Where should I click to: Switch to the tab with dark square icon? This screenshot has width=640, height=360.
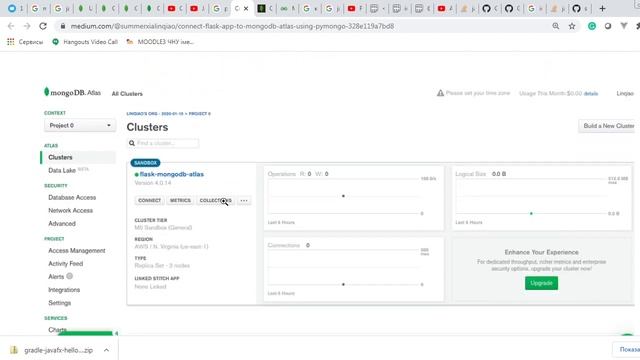coord(261,8)
